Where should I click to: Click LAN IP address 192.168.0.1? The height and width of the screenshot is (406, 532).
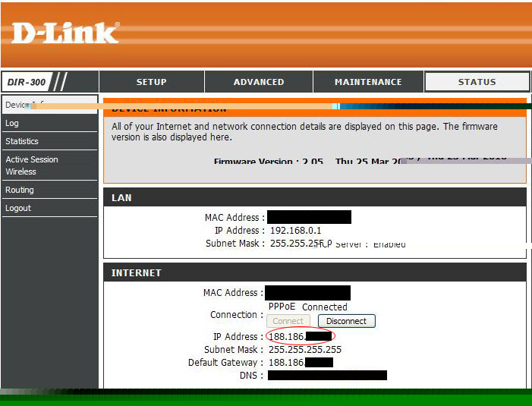[x=295, y=231]
